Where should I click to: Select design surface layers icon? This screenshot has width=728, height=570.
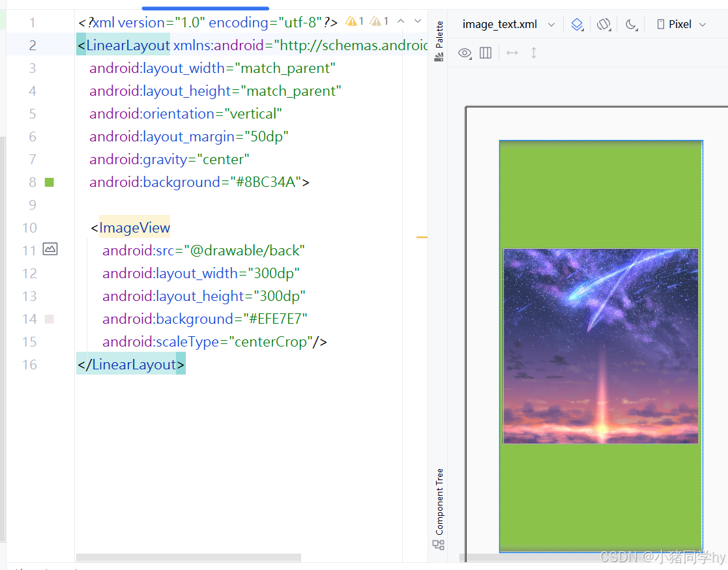(577, 24)
